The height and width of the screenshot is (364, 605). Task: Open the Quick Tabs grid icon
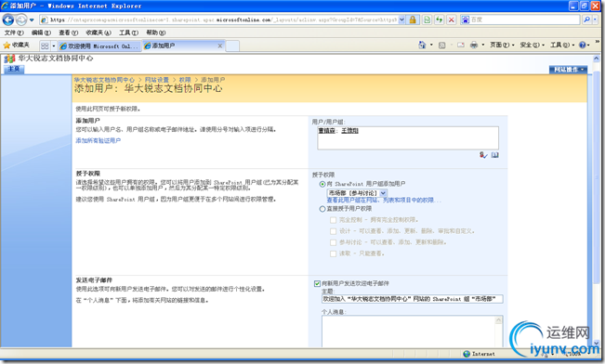[x=45, y=45]
